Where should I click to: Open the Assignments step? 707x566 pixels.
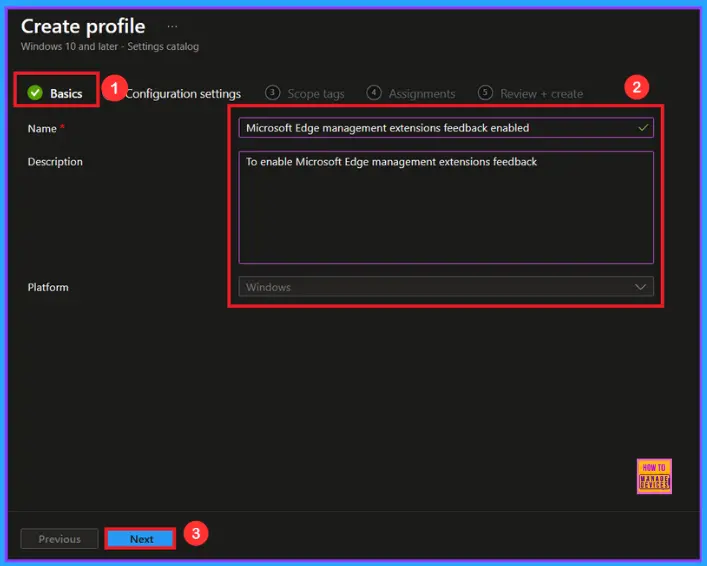[x=411, y=93]
